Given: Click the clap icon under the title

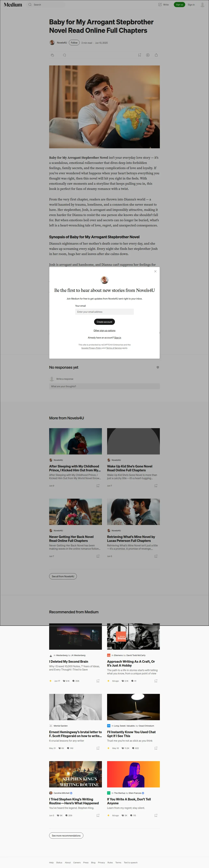Looking at the screenshot, I should pyautogui.click(x=52, y=55).
